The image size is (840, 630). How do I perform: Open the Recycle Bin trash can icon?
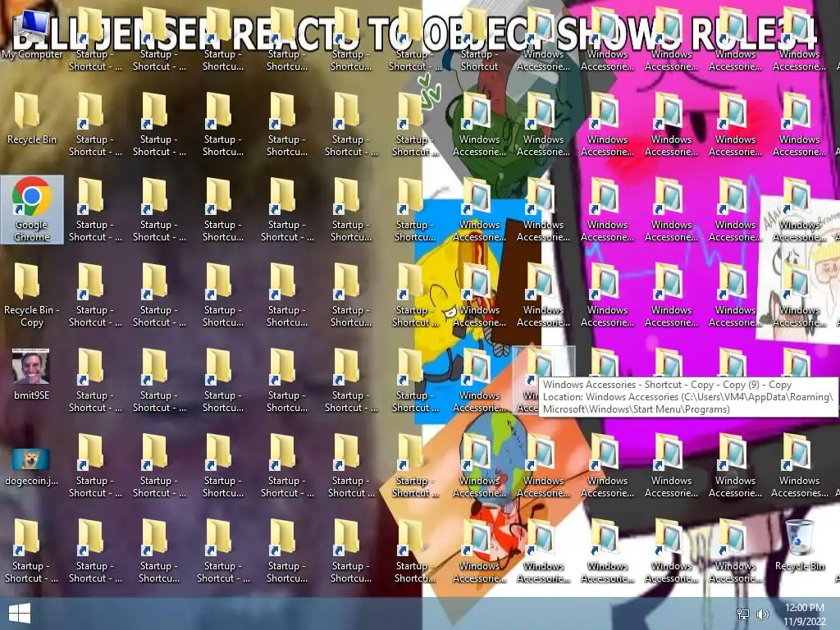click(800, 546)
